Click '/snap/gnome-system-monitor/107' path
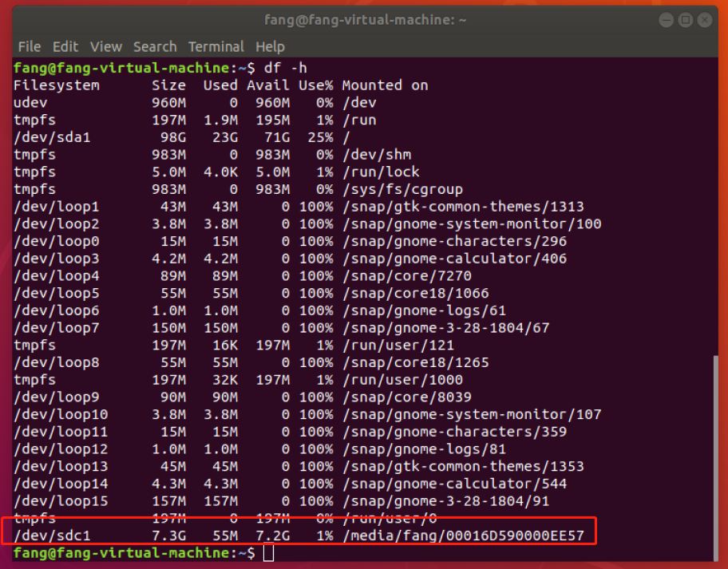 tap(472, 414)
